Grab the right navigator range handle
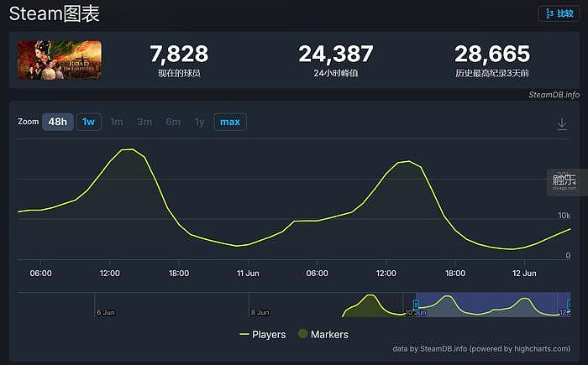588x365 pixels. (570, 305)
